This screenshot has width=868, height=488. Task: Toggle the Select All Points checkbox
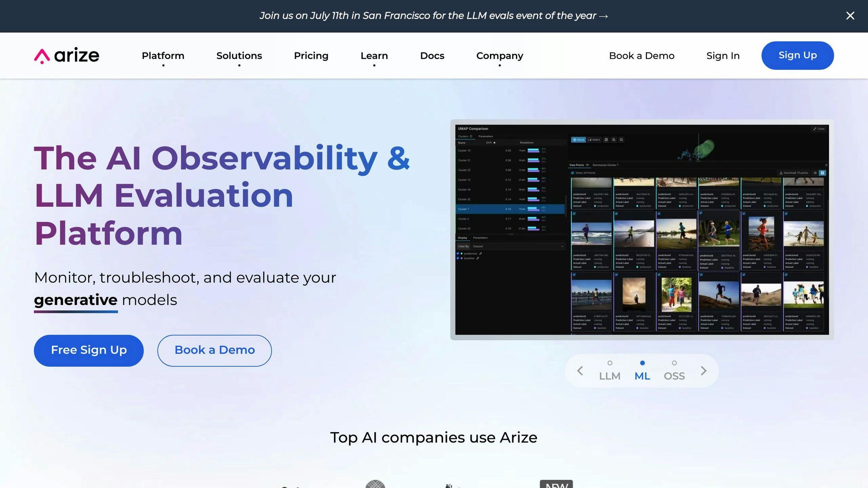(573, 173)
